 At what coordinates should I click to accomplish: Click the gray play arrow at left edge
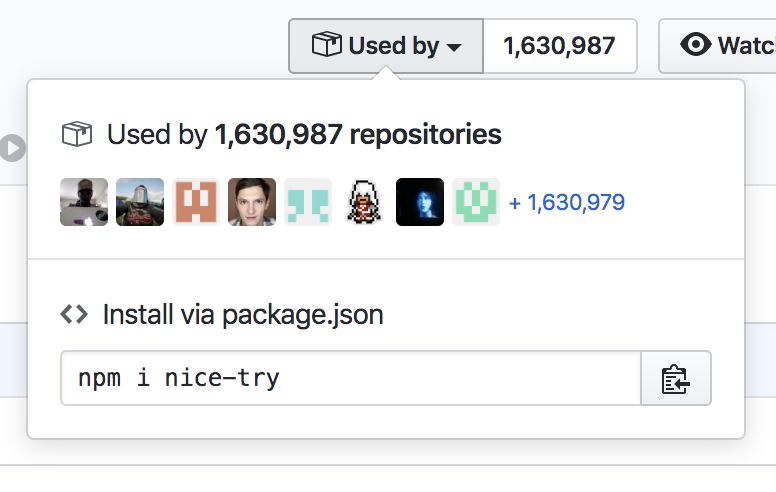[x=12, y=149]
